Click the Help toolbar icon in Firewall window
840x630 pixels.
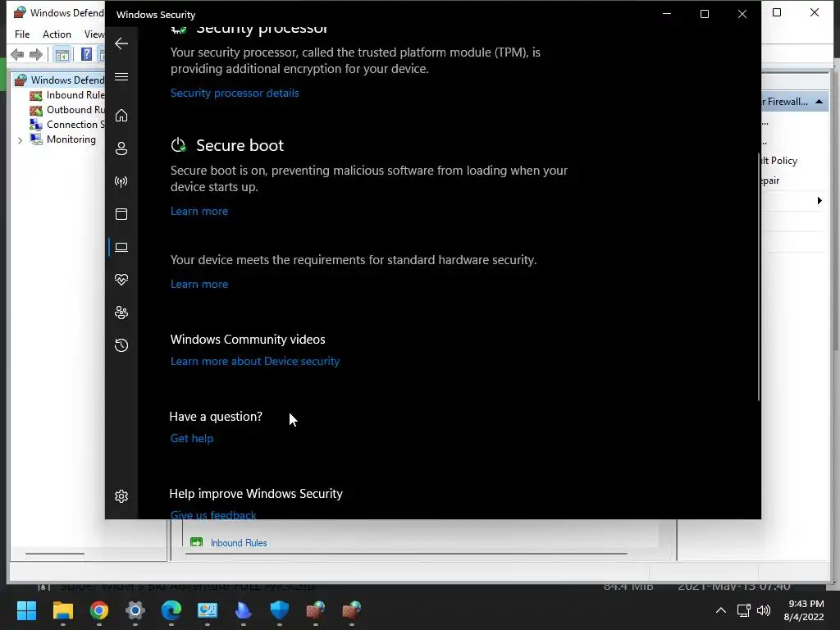[86, 54]
